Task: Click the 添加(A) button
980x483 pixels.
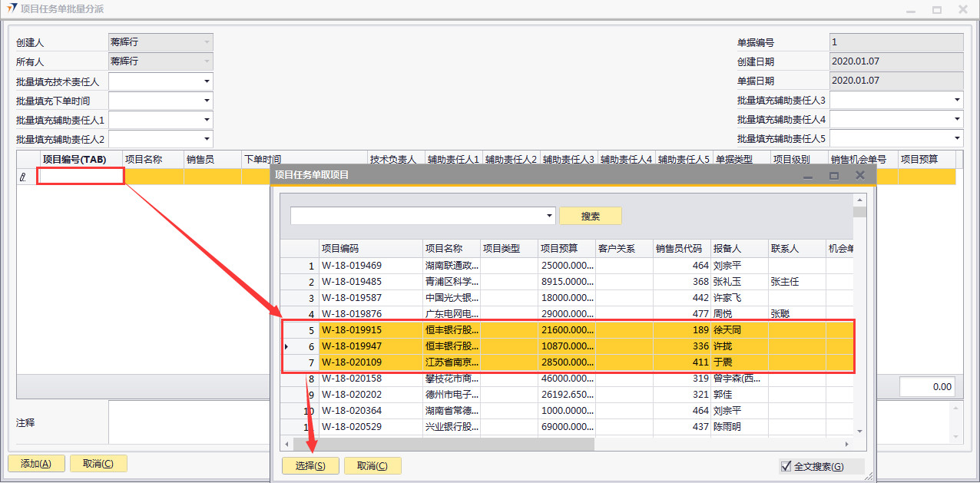Action: tap(36, 464)
